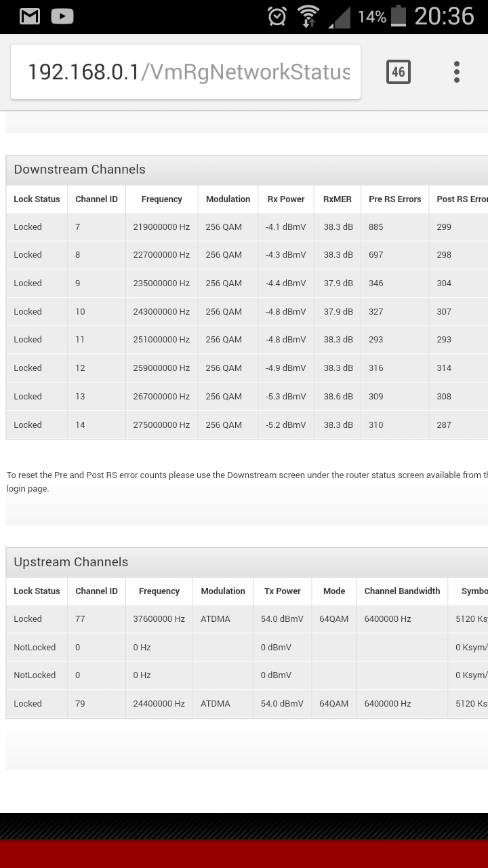Screen dimensions: 488x868
Task: Click the RxMER column header
Action: pos(338,199)
